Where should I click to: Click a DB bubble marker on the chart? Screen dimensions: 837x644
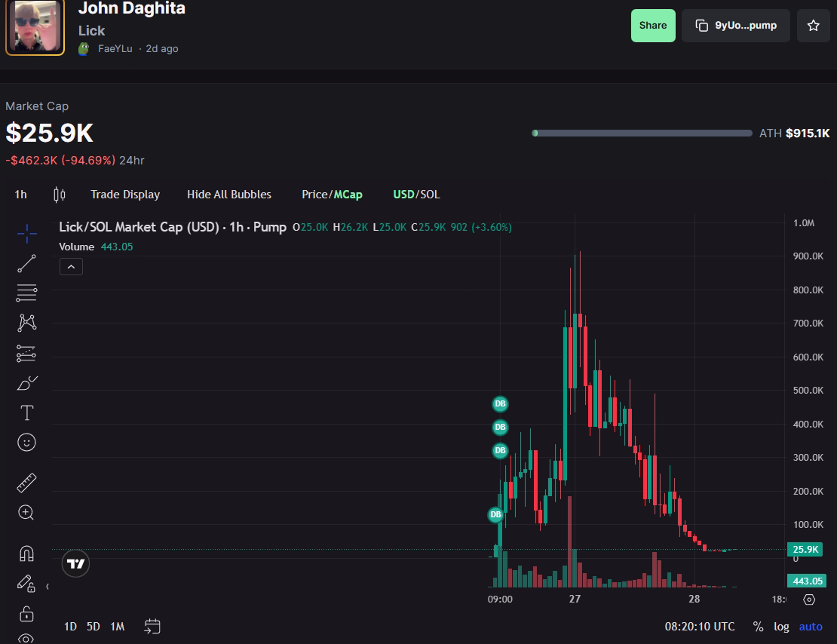pyautogui.click(x=500, y=404)
